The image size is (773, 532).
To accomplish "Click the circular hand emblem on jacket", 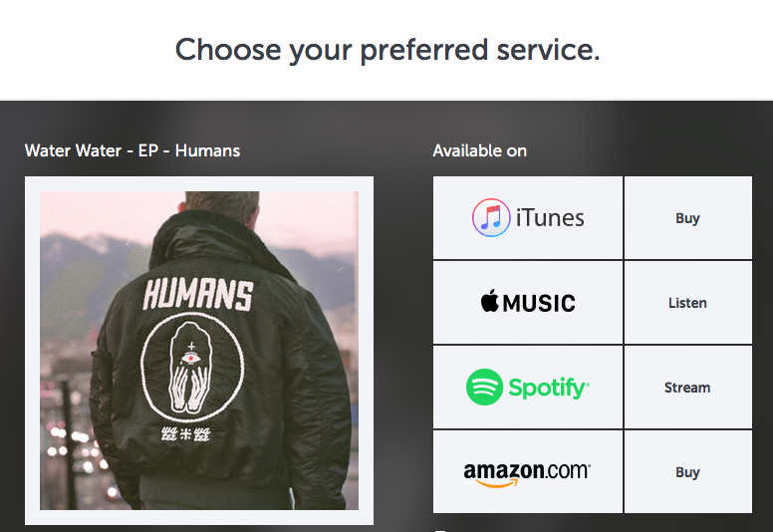I will click(x=192, y=368).
